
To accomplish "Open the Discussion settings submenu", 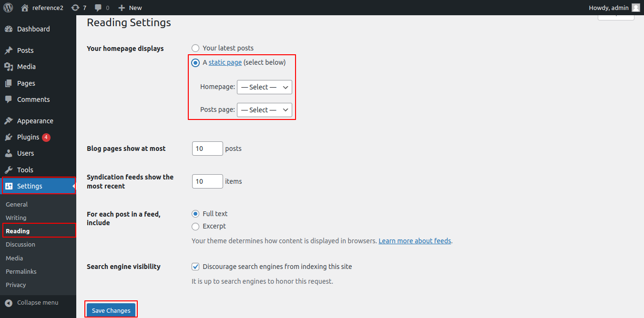I will point(20,244).
